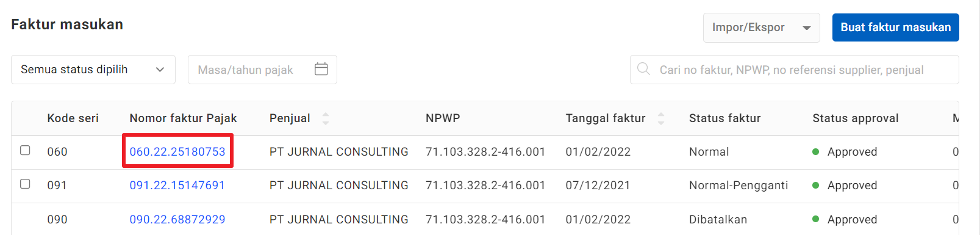Viewport: 980px width, 235px height.
Task: Tick the checkbox for row 060
Action: tap(25, 150)
